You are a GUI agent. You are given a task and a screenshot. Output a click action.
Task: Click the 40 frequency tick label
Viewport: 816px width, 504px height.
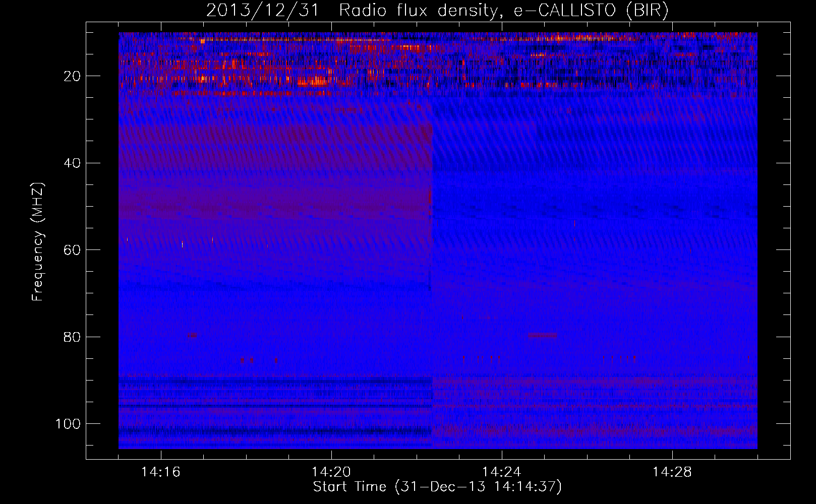72,163
